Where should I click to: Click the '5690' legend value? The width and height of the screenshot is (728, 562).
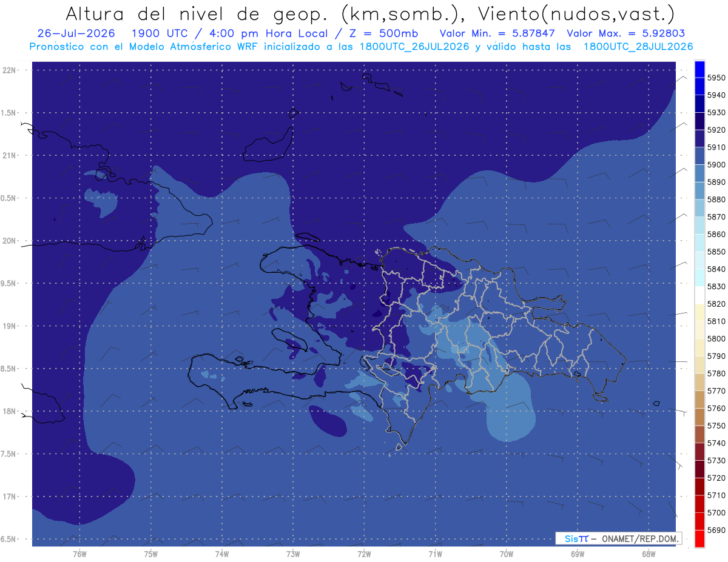(x=716, y=530)
